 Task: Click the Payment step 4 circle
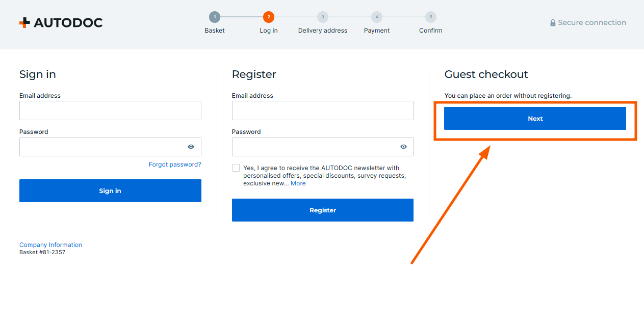(377, 17)
